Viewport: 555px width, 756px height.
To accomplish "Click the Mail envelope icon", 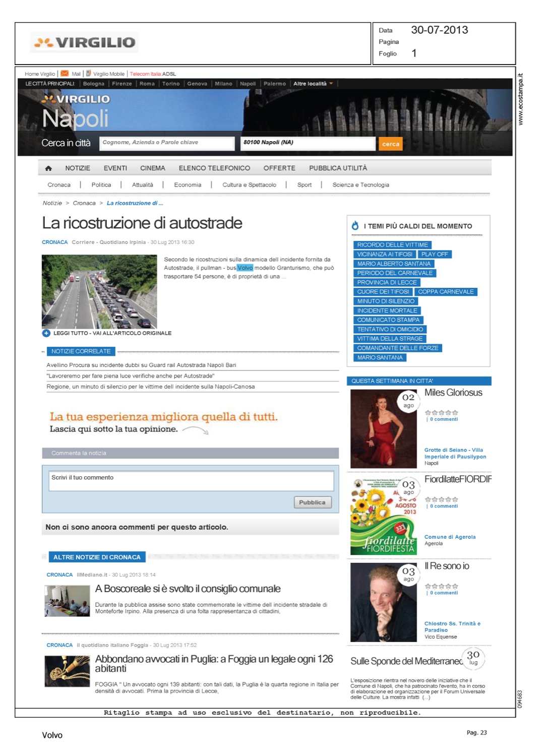I will click(65, 74).
